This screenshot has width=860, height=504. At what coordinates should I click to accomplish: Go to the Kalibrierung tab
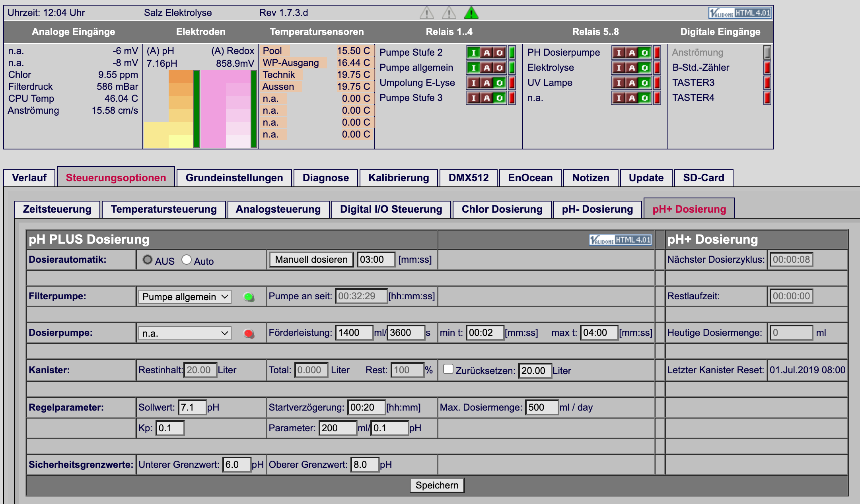point(399,178)
